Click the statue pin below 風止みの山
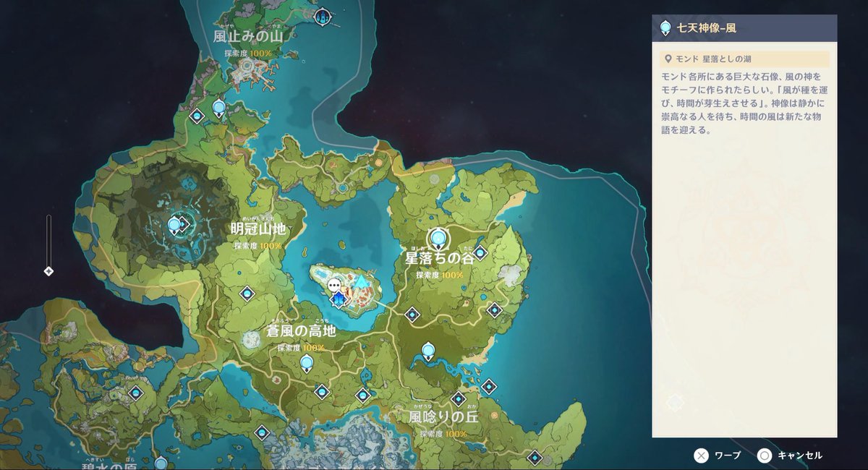 click(x=219, y=109)
